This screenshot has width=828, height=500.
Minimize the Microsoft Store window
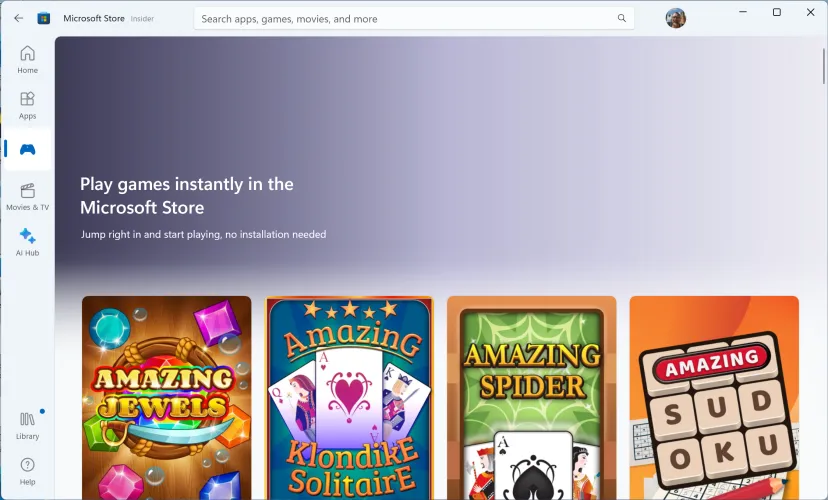pyautogui.click(x=743, y=12)
